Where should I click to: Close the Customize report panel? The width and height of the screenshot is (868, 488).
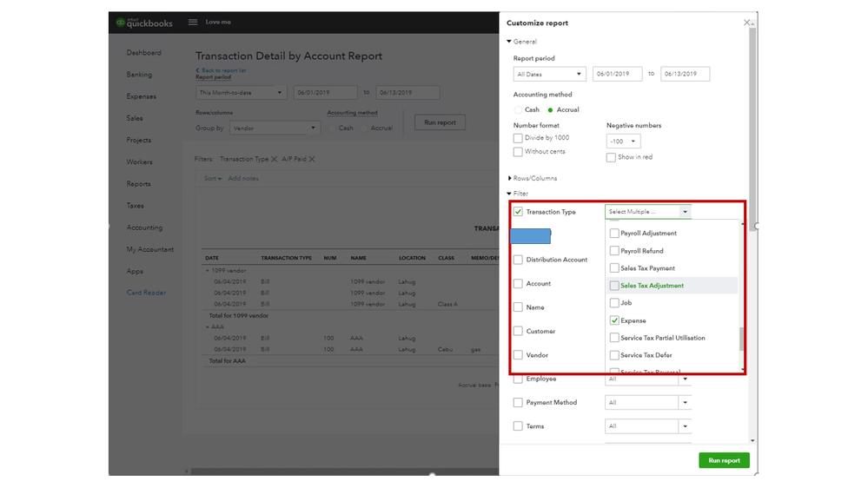(x=746, y=23)
